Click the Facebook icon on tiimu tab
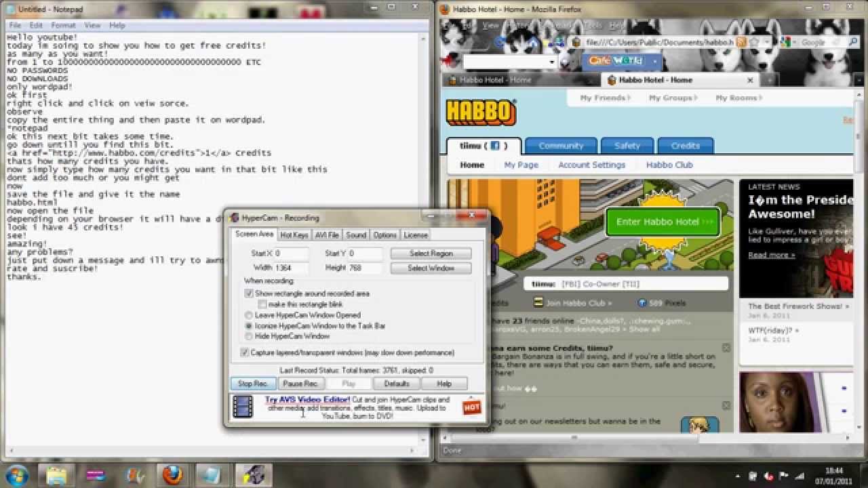This screenshot has height=488, width=868. click(495, 146)
